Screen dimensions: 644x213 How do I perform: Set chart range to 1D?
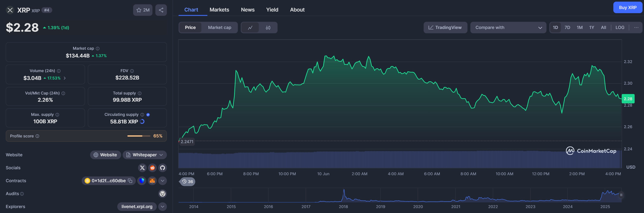(x=555, y=28)
